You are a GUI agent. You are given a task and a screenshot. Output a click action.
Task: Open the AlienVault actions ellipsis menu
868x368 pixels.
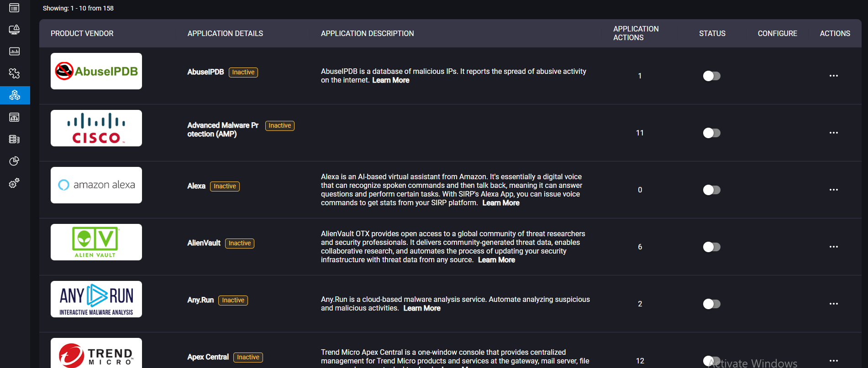[x=834, y=247]
